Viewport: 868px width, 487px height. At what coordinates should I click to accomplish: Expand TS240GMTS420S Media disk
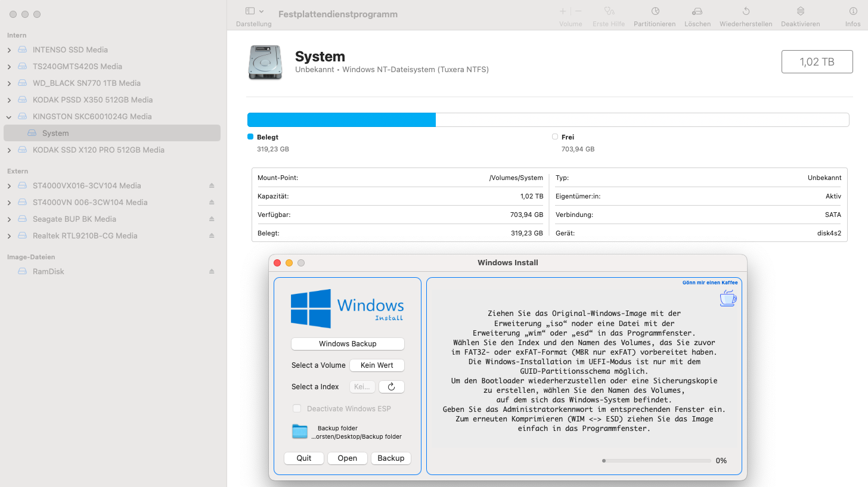click(9, 67)
